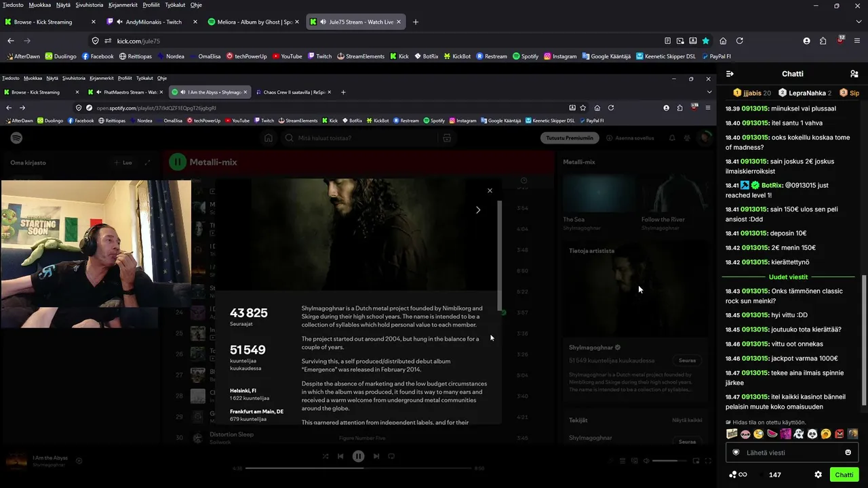Open the Duolingo bookmark in the outer bookmarks bar

tap(60, 56)
